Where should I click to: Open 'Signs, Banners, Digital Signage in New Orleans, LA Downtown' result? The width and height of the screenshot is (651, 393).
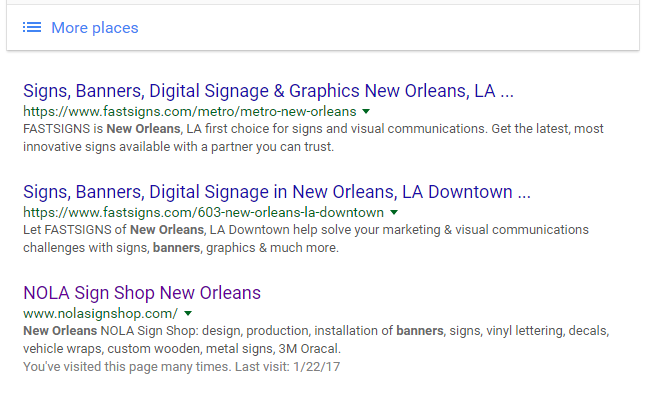coord(277,192)
